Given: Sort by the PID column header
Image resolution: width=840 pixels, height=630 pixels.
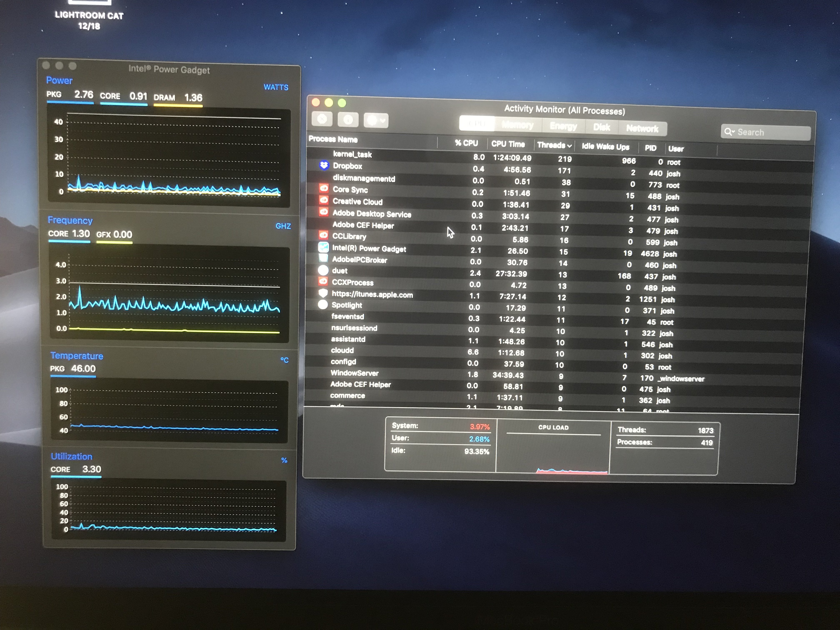Looking at the screenshot, I should (x=651, y=148).
